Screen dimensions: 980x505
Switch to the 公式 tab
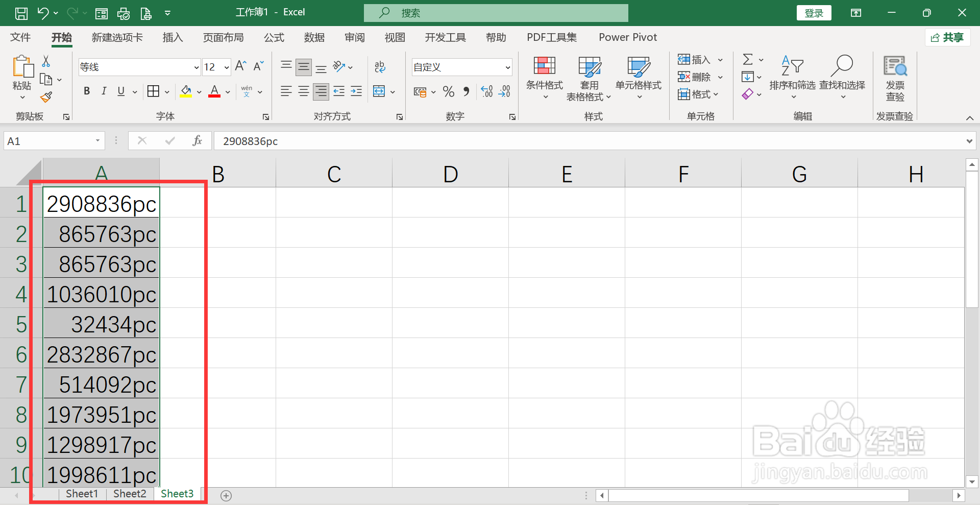click(x=274, y=37)
